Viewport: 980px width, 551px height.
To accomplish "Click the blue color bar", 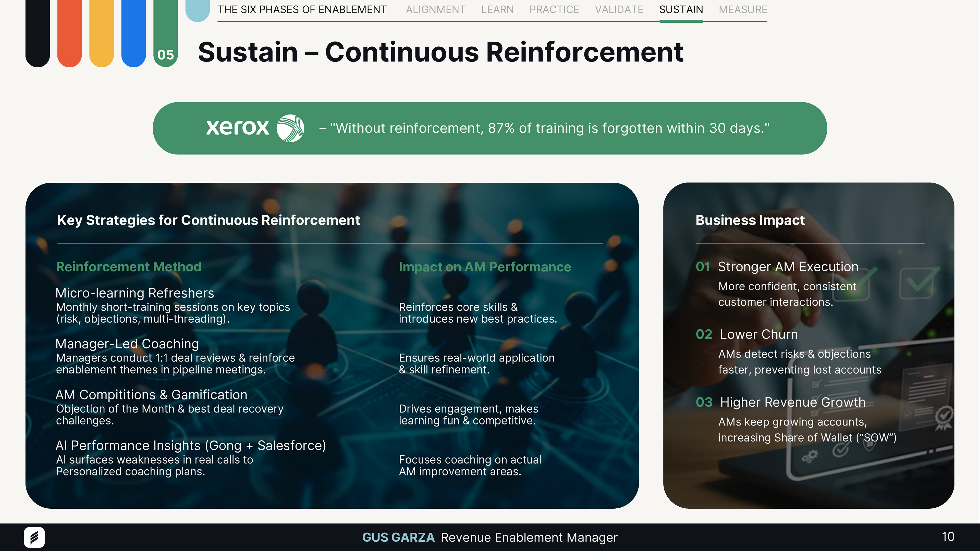I will pyautogui.click(x=133, y=33).
